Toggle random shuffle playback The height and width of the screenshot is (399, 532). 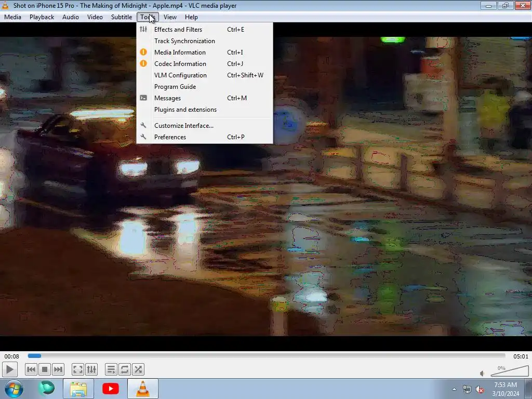(138, 369)
